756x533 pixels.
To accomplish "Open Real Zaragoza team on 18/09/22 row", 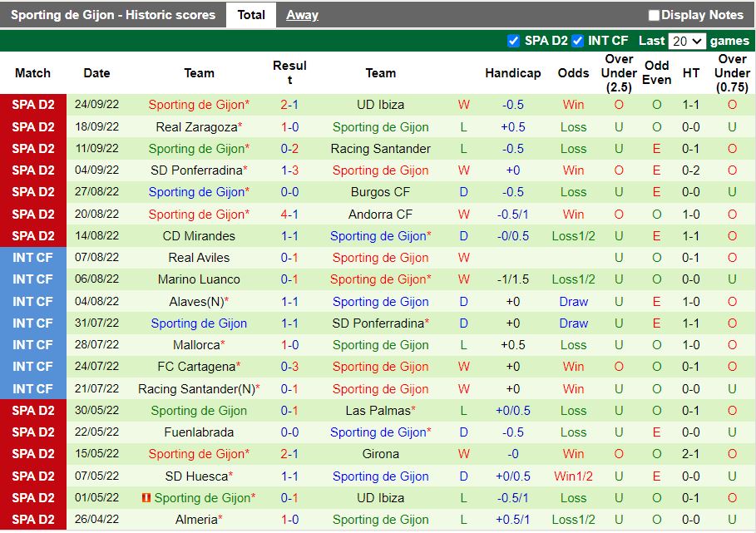I will (197, 127).
